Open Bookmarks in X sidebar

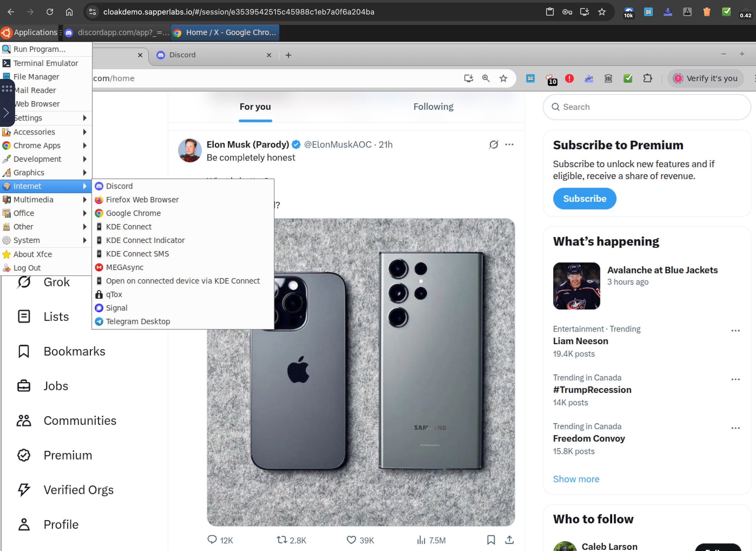pos(61,351)
